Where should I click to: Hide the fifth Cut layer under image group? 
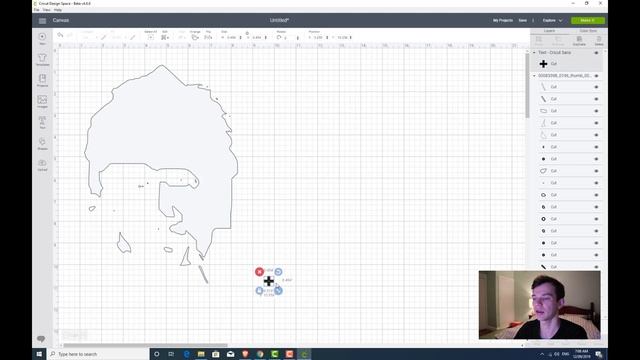pos(596,135)
